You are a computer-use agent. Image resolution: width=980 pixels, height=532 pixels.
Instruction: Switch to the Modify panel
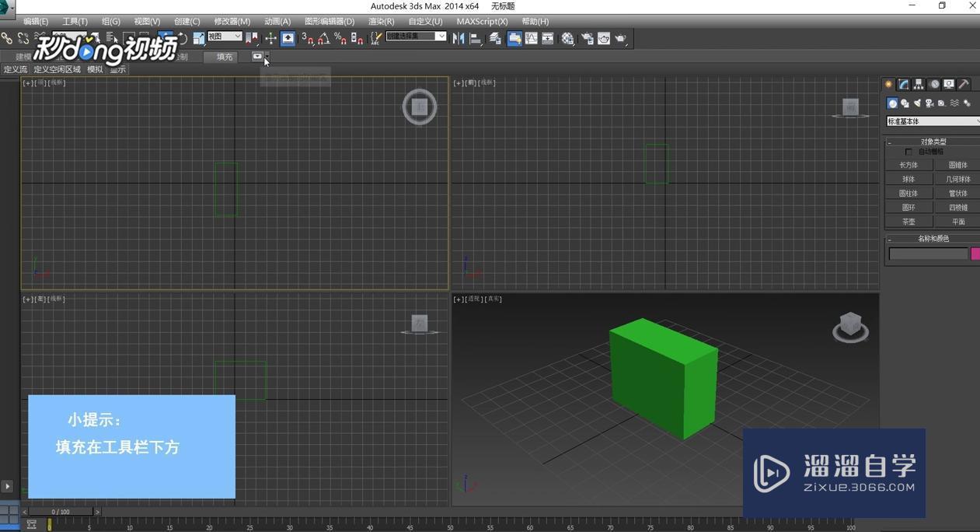pos(902,84)
